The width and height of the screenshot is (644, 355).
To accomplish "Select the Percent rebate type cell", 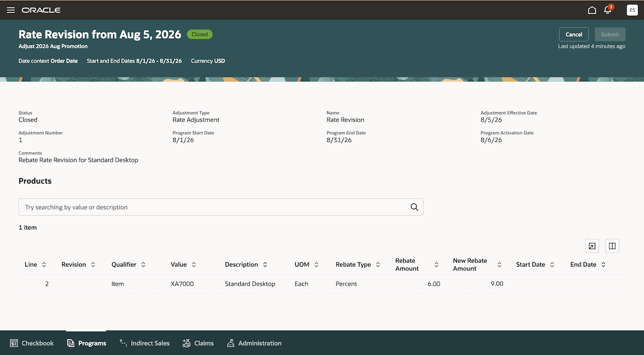I will 346,284.
